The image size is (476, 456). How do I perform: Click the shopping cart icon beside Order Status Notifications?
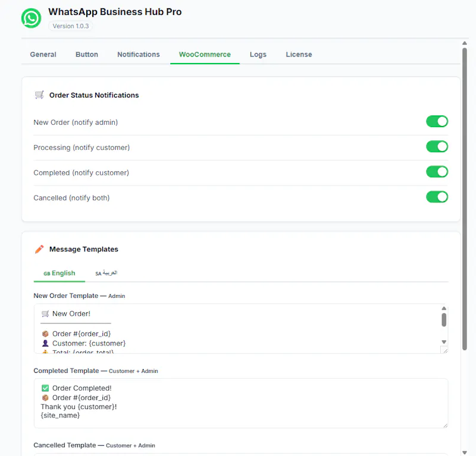point(39,95)
